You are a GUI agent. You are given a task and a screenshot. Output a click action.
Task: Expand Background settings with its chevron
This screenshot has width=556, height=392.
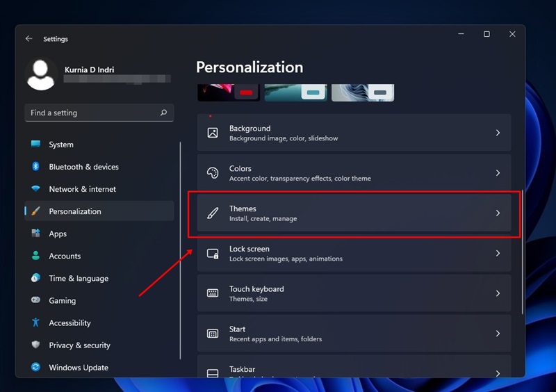498,133
